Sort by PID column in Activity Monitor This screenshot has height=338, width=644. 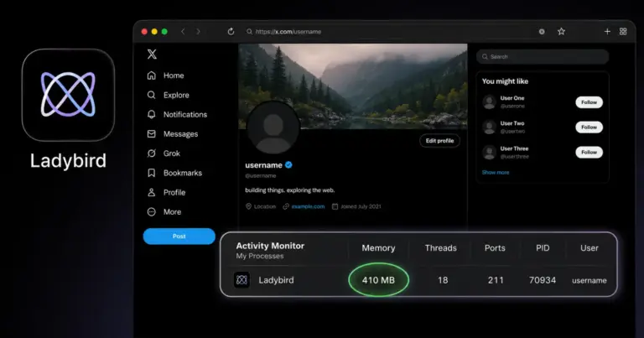pyautogui.click(x=543, y=248)
